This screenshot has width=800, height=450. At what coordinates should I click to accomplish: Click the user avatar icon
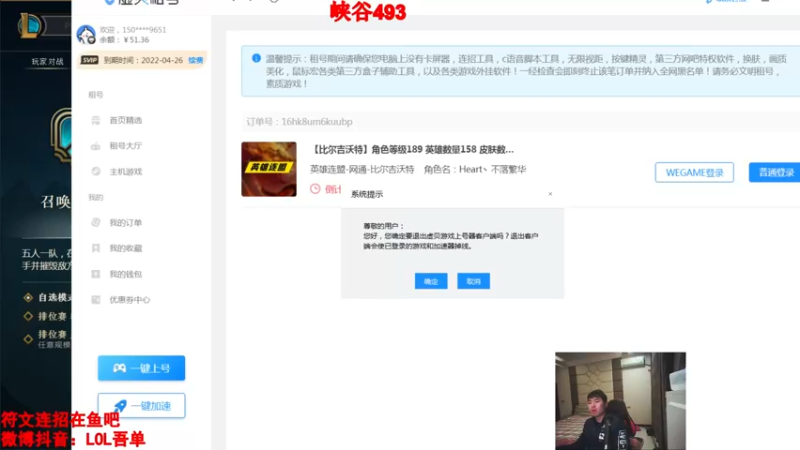coord(86,35)
